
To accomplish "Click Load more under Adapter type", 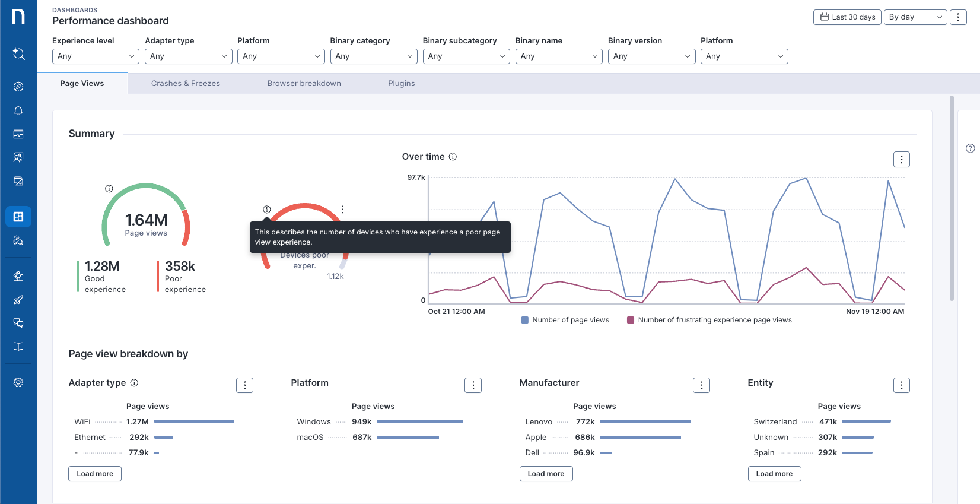I will click(95, 474).
